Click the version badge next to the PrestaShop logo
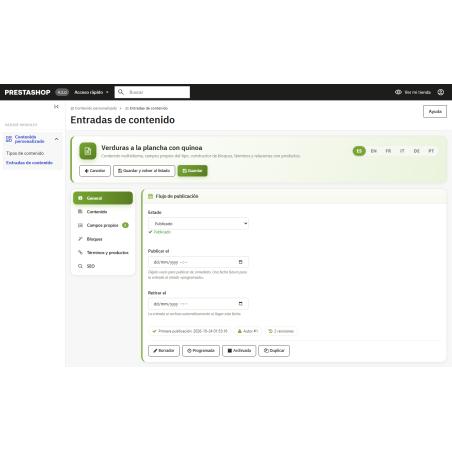Viewport: 452px width, 452px height. 62,92
